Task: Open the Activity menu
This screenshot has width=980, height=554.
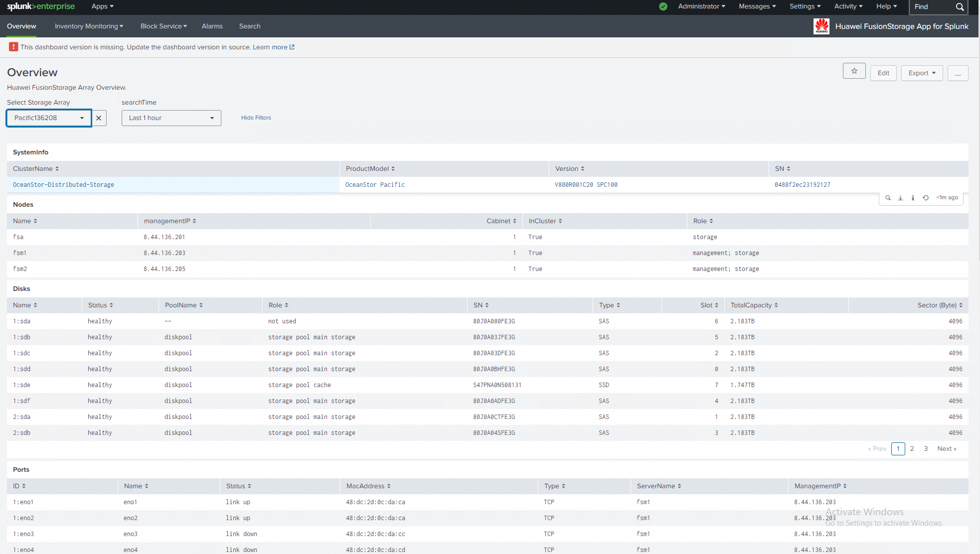Action: click(x=848, y=6)
